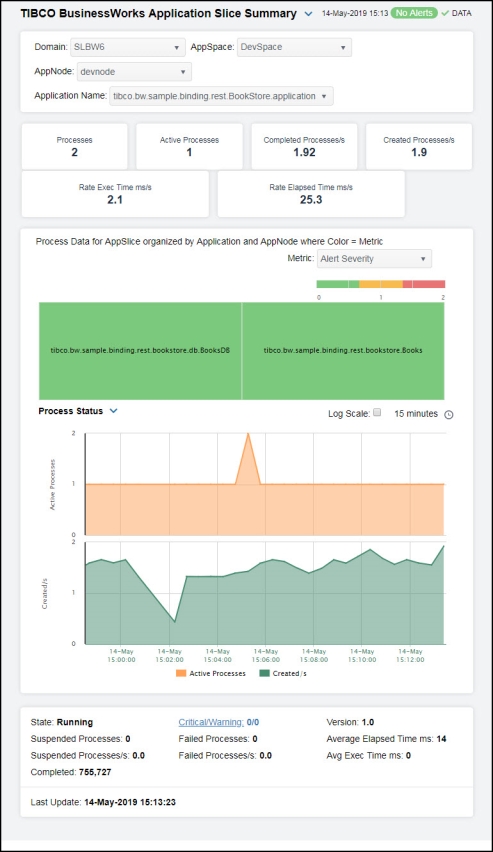
Task: Click the 15 minutes time range label
Action: [x=416, y=414]
